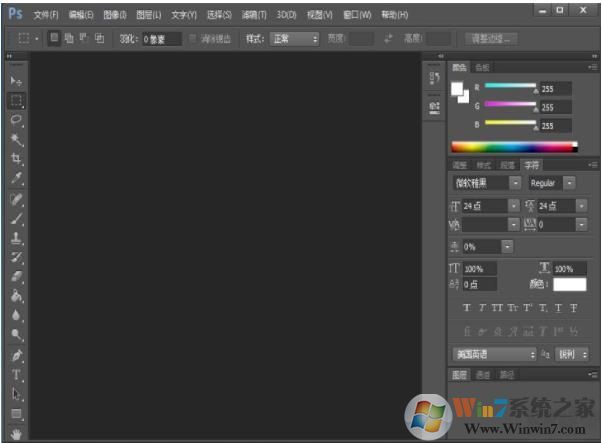
Task: Open the leading dropdown
Action: click(x=582, y=206)
